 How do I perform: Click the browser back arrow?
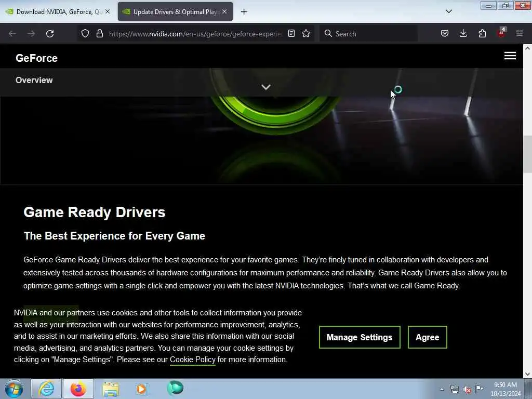point(12,34)
